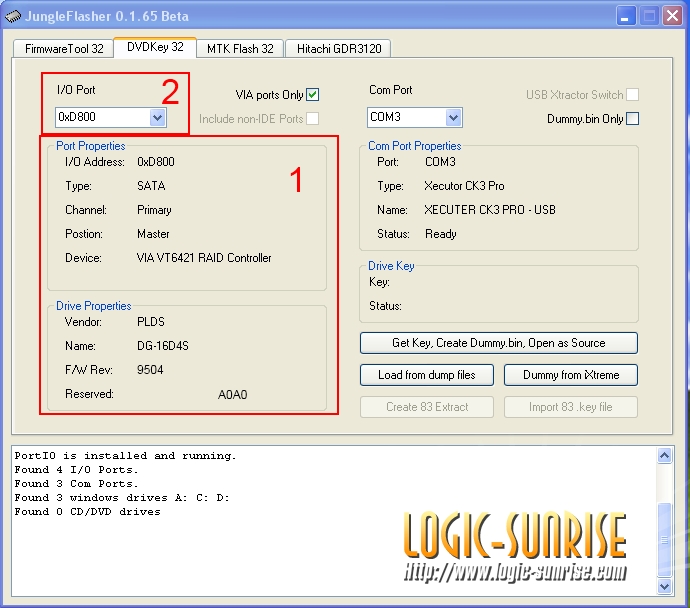The width and height of the screenshot is (690, 608).
Task: Click the log line 'Found 0 CD/DVD drives'
Action: point(87,512)
